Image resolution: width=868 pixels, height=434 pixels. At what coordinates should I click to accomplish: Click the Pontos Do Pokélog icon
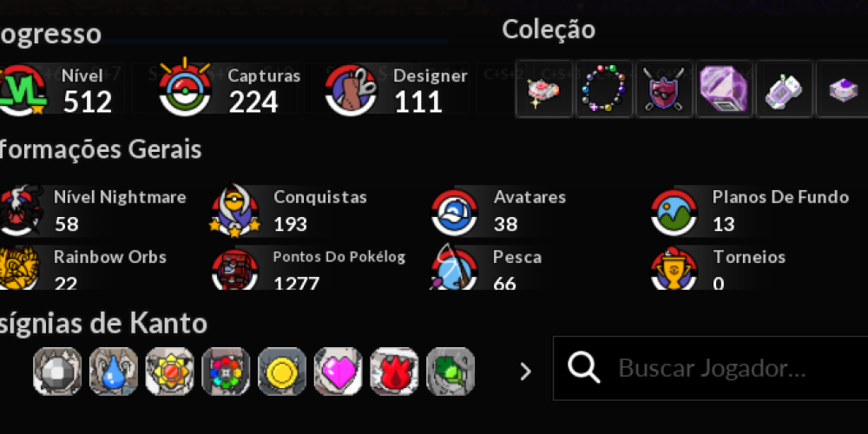(x=235, y=270)
